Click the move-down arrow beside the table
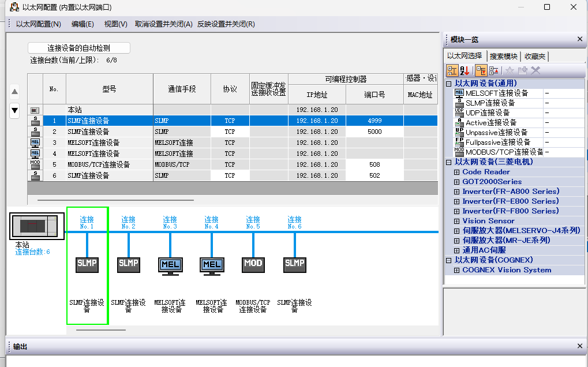 click(15, 110)
